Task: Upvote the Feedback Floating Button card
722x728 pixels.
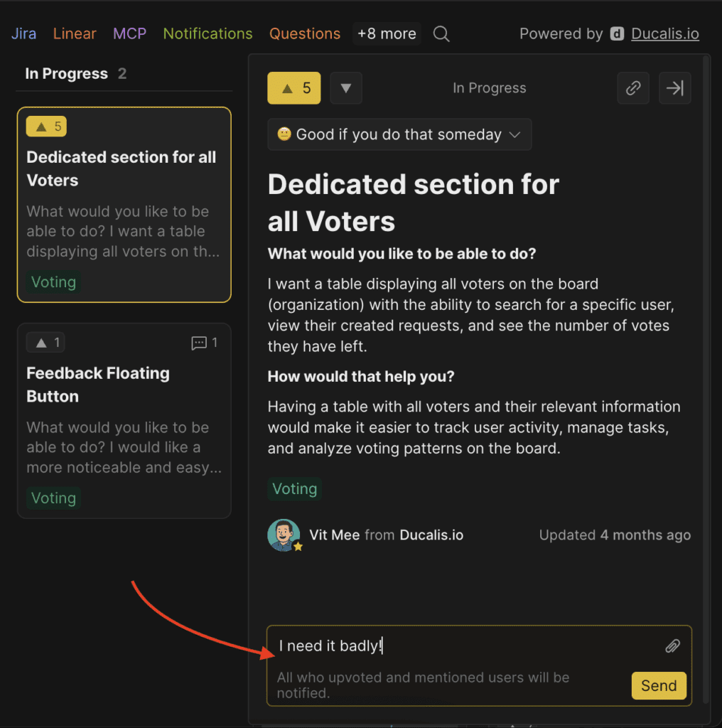Action: pos(46,343)
